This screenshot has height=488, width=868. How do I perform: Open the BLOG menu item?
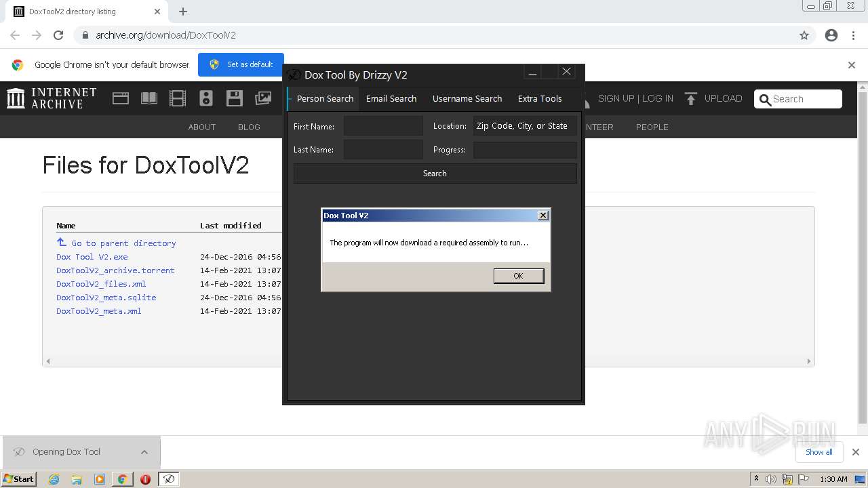pyautogui.click(x=249, y=127)
